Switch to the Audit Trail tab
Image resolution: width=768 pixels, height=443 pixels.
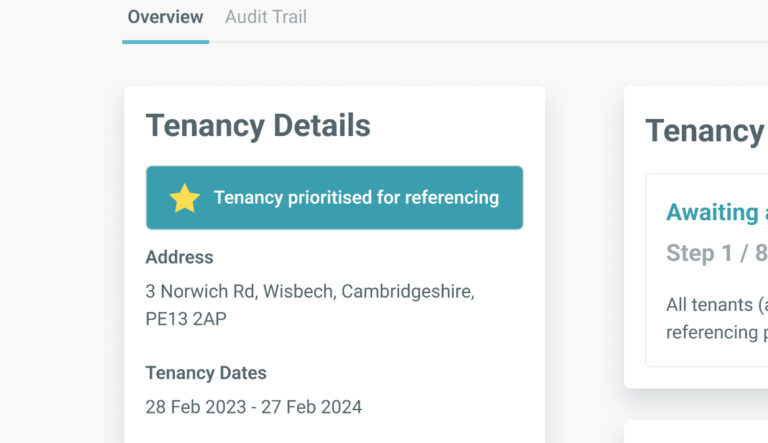point(266,17)
